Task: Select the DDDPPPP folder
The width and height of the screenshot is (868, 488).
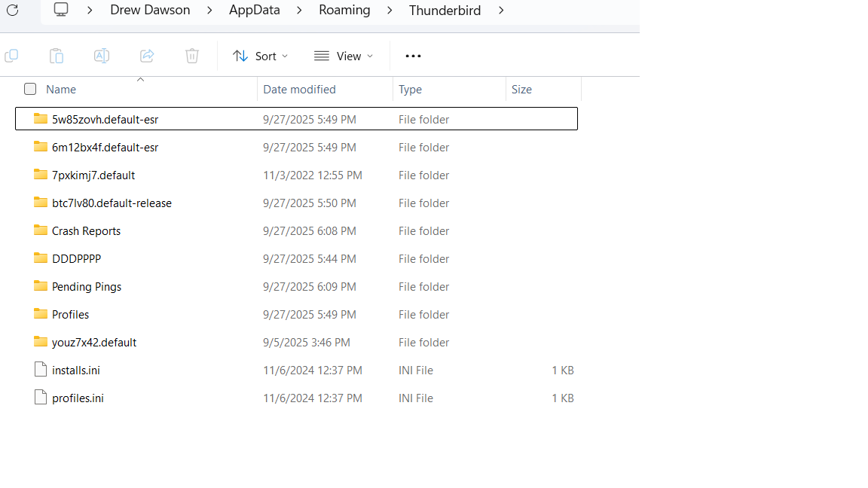Action: (296, 258)
